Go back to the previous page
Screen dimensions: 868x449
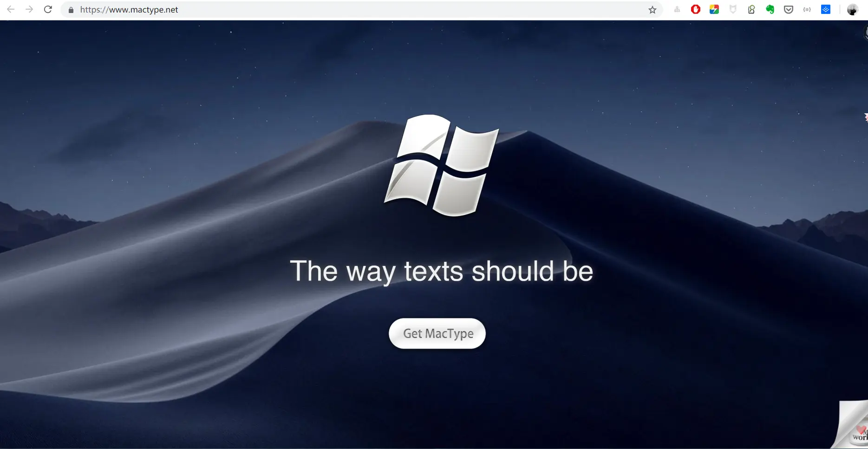pos(11,9)
